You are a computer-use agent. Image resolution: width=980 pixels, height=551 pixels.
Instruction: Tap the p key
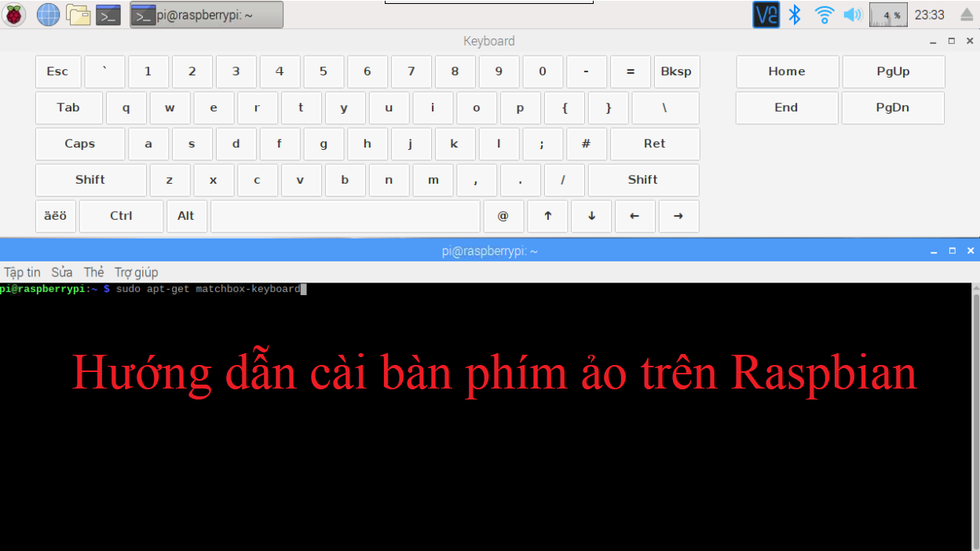click(520, 108)
